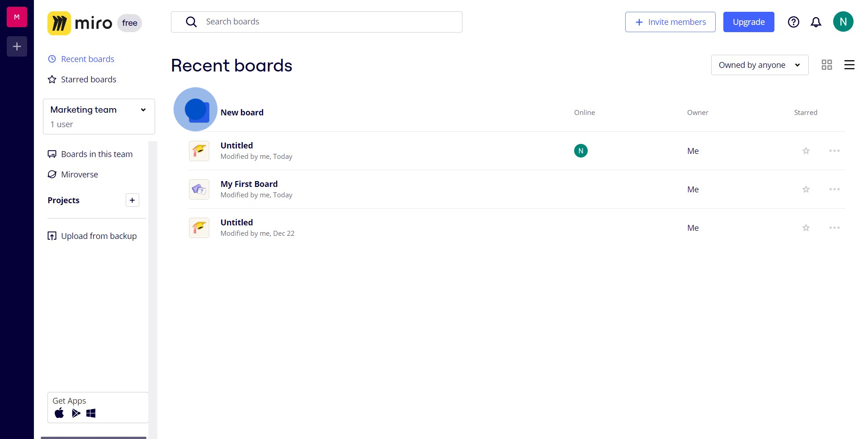Open My First Board title
The height and width of the screenshot is (439, 868).
coord(249,184)
